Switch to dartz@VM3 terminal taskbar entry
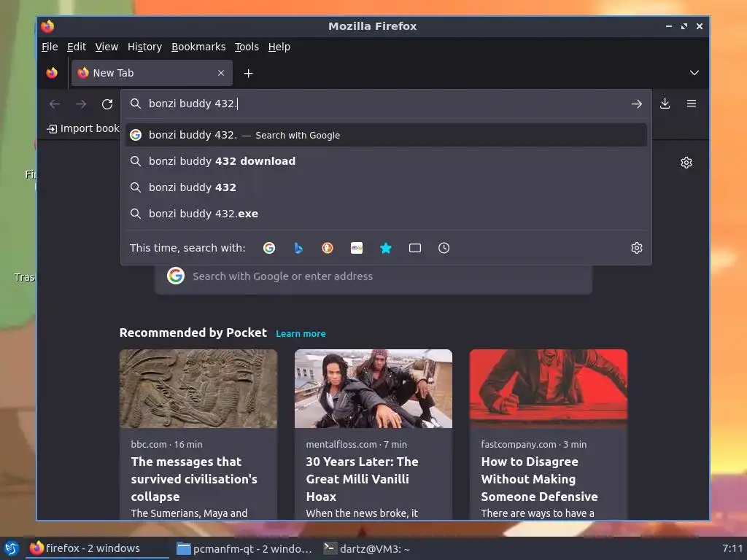The image size is (747, 560). [x=367, y=548]
